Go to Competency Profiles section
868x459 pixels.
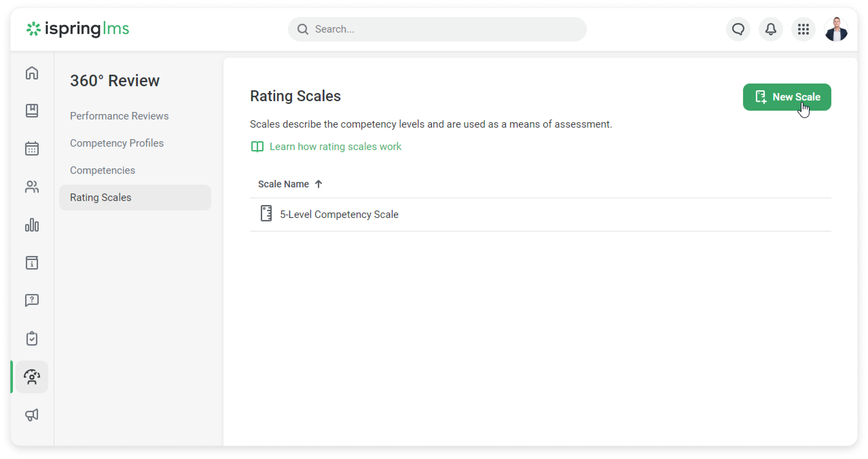[x=117, y=143]
